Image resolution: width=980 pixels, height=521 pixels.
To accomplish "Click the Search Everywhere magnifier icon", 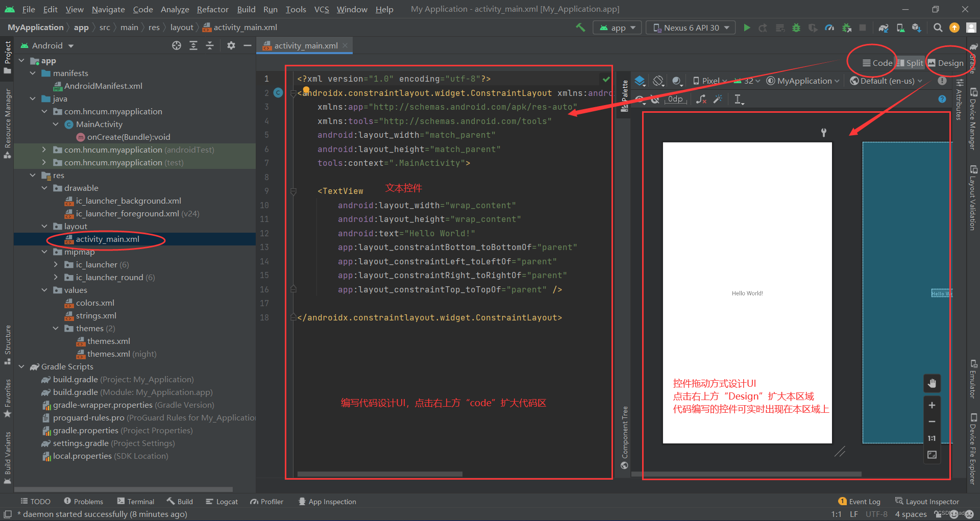I will [938, 28].
